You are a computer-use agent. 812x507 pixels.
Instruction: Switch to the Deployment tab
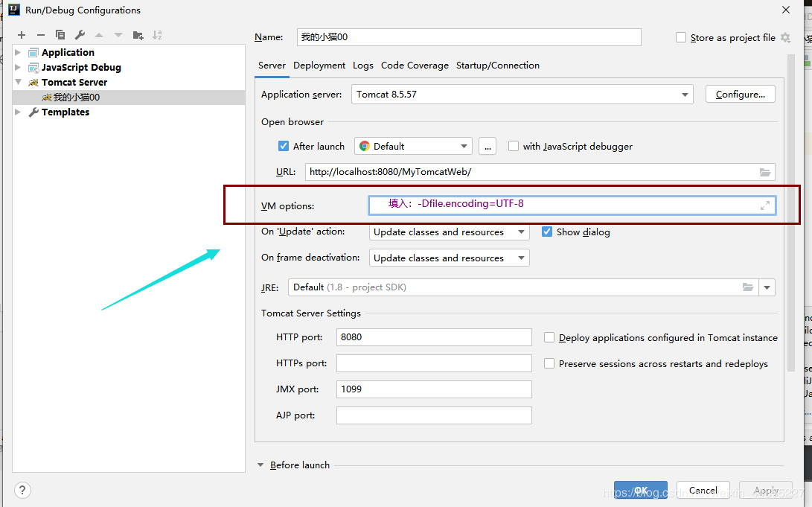pyautogui.click(x=319, y=66)
